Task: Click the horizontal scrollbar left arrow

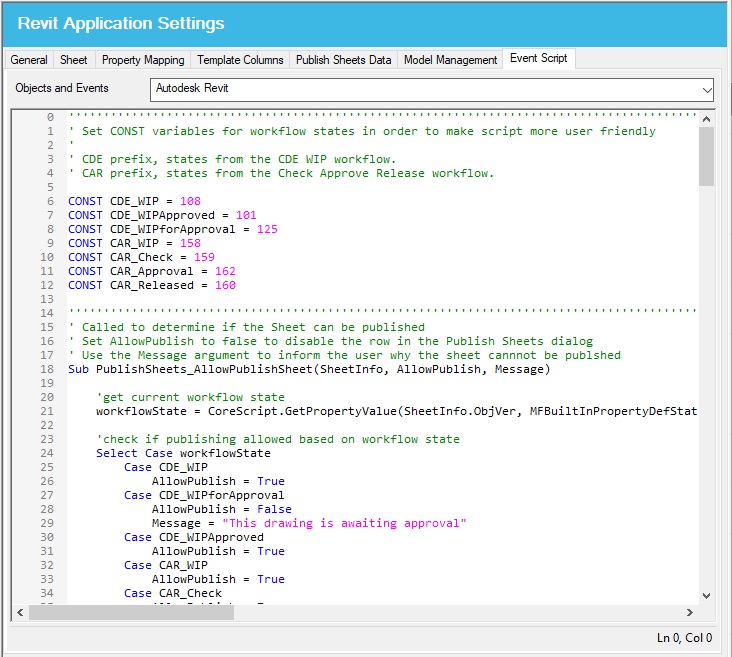Action: click(x=20, y=612)
